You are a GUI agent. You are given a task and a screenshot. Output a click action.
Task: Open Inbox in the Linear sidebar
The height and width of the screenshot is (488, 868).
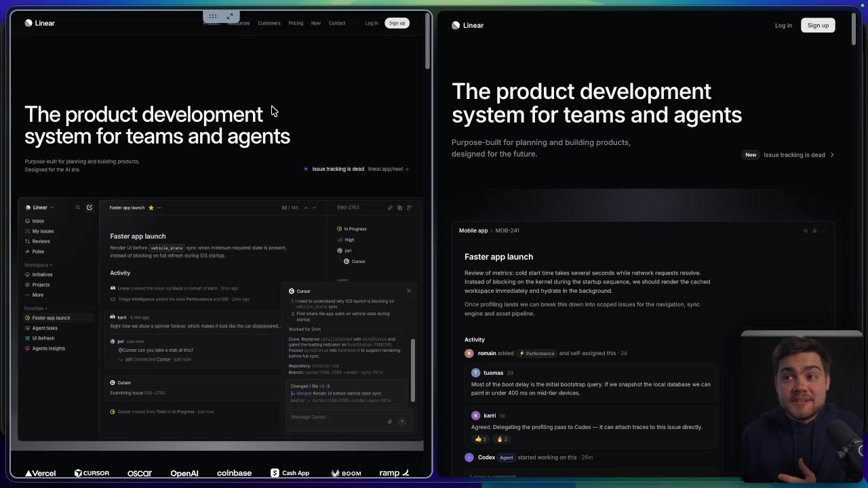(34, 221)
